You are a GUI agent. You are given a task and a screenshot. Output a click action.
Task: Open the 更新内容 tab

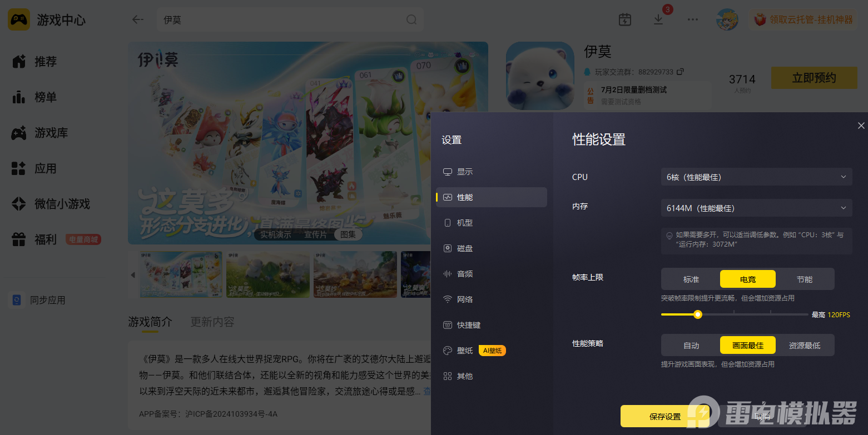click(212, 322)
